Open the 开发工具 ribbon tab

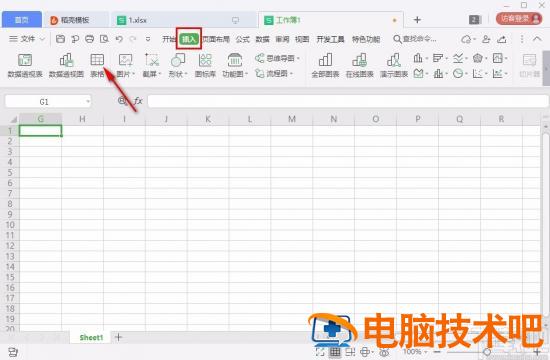coord(330,39)
